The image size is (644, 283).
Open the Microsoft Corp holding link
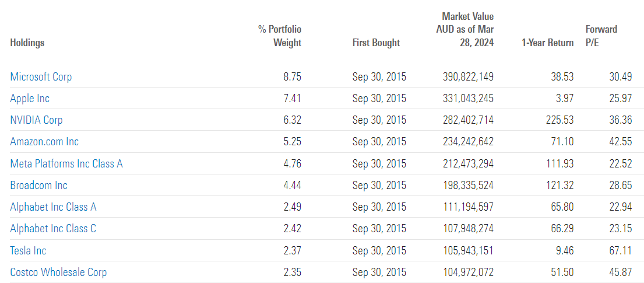[x=41, y=77]
